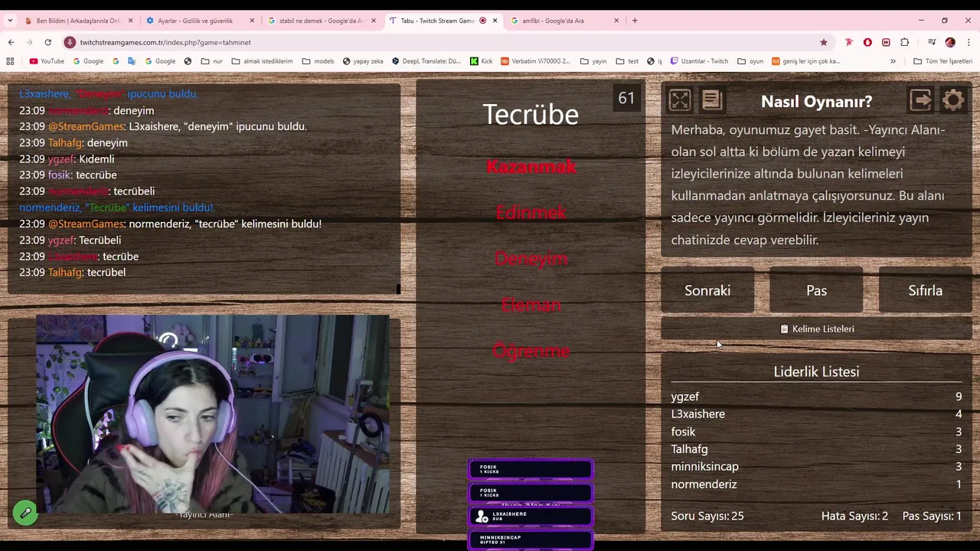
Task: Click Talhafg: tecrübel chat message
Action: click(72, 272)
